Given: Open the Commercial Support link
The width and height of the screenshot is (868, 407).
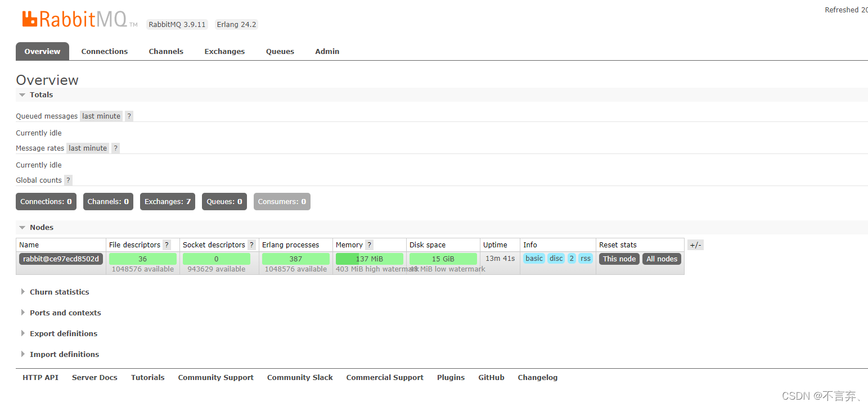Looking at the screenshot, I should coord(385,378).
